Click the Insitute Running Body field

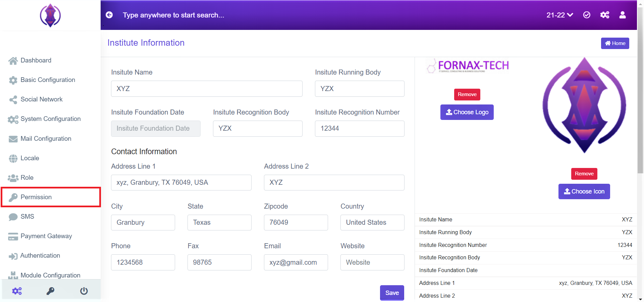coord(360,89)
